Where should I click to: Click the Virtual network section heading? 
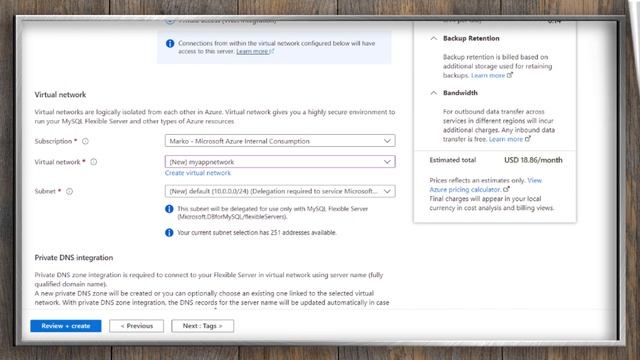[60, 95]
